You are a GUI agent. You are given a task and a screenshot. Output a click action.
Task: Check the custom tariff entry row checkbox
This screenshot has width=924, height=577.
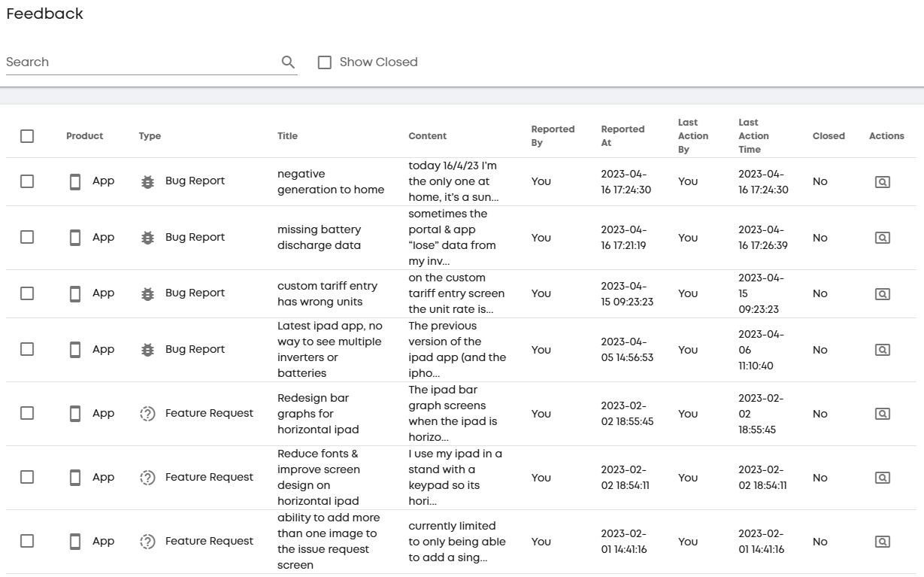(27, 293)
